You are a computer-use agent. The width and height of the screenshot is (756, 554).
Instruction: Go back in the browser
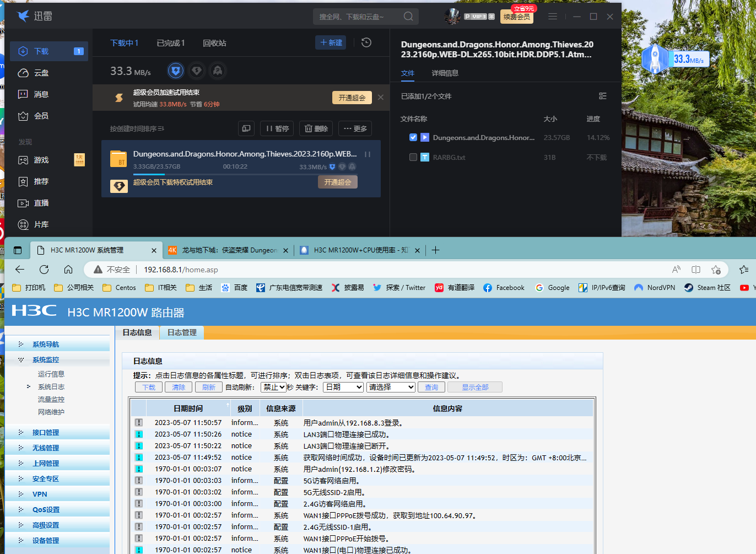coord(20,270)
